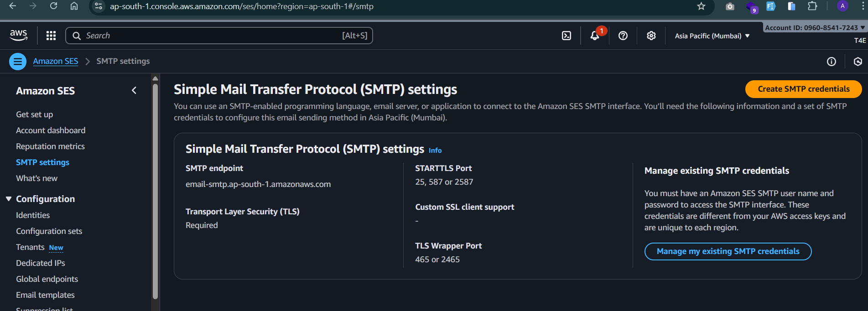Go to Account dashboard in sidebar
This screenshot has height=311, width=868.
51,130
